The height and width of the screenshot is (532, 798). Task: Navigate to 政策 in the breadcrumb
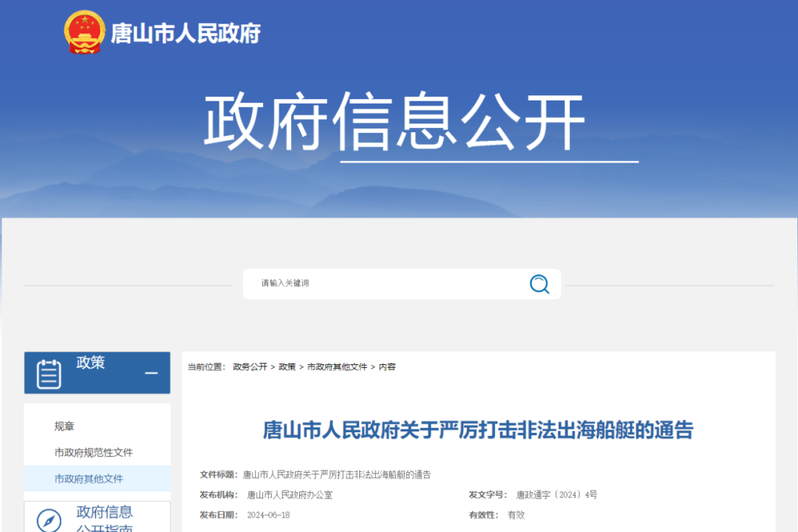click(287, 366)
